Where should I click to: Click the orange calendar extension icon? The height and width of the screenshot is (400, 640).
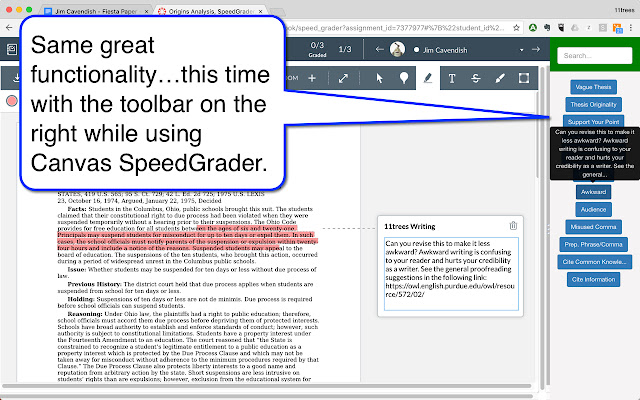tap(617, 28)
